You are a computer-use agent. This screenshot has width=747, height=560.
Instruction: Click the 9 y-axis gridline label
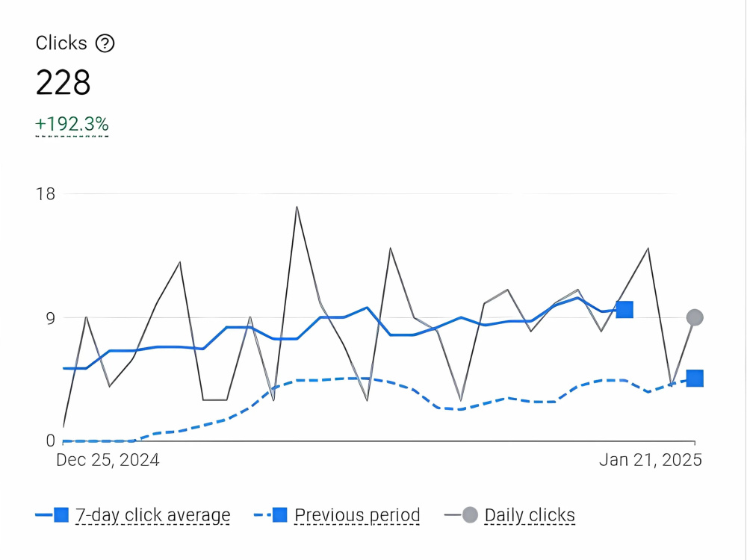pyautogui.click(x=51, y=318)
